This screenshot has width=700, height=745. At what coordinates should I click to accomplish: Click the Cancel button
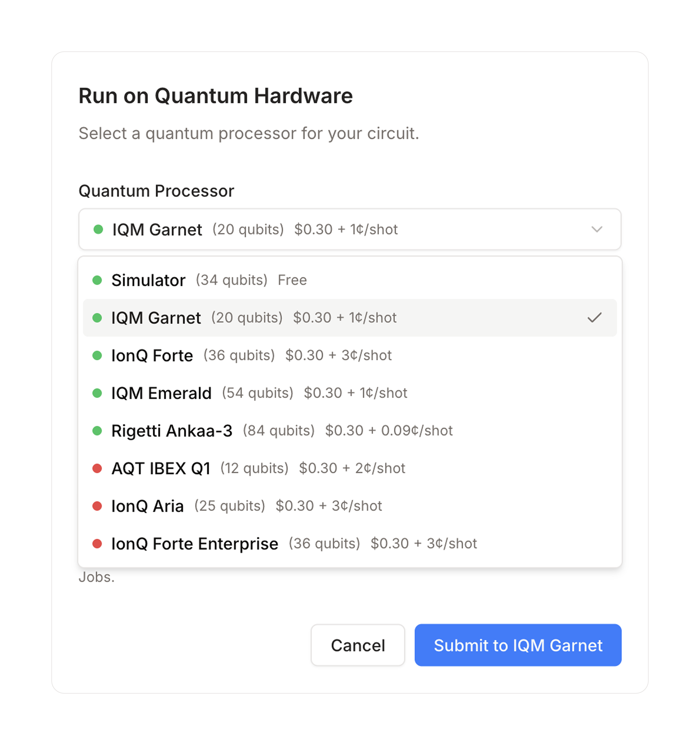point(357,645)
